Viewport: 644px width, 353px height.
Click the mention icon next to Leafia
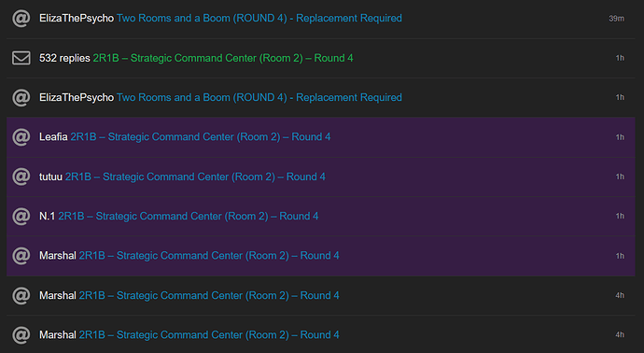pyautogui.click(x=21, y=137)
